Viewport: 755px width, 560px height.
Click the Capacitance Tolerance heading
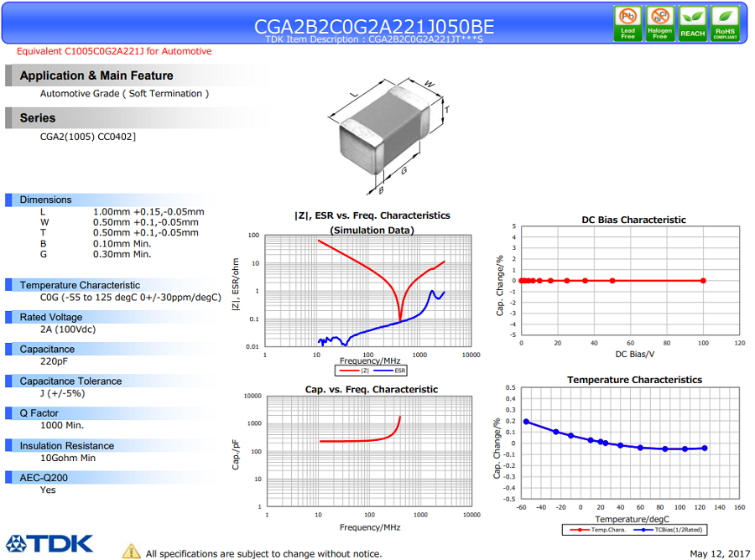pos(70,381)
